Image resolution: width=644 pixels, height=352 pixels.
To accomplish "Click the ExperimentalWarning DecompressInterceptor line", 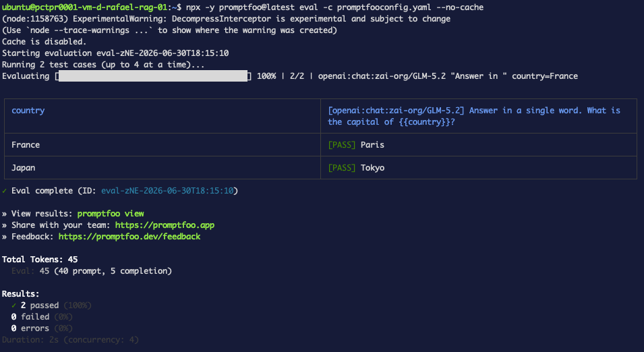I will click(227, 19).
